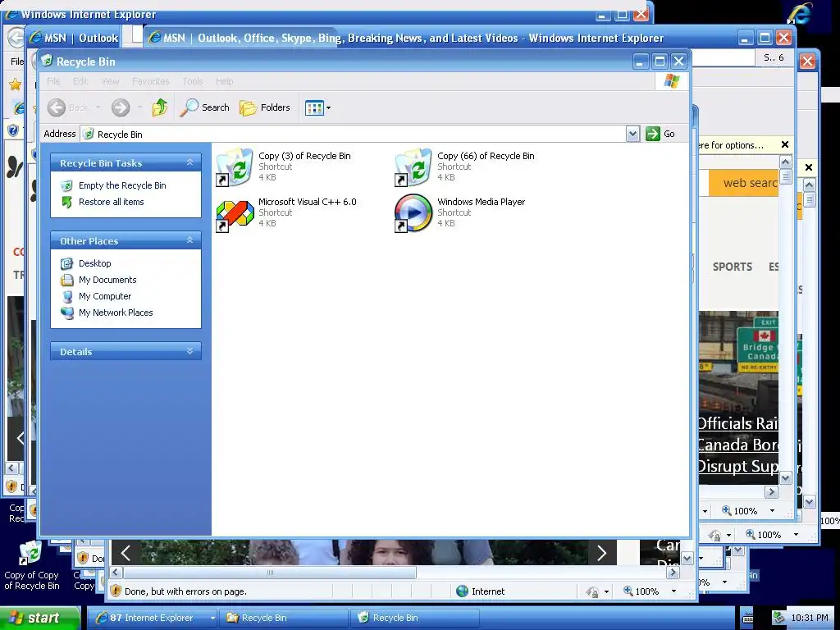The width and height of the screenshot is (840, 630).
Task: Click next arrow on MSN image carousel
Action: point(601,552)
